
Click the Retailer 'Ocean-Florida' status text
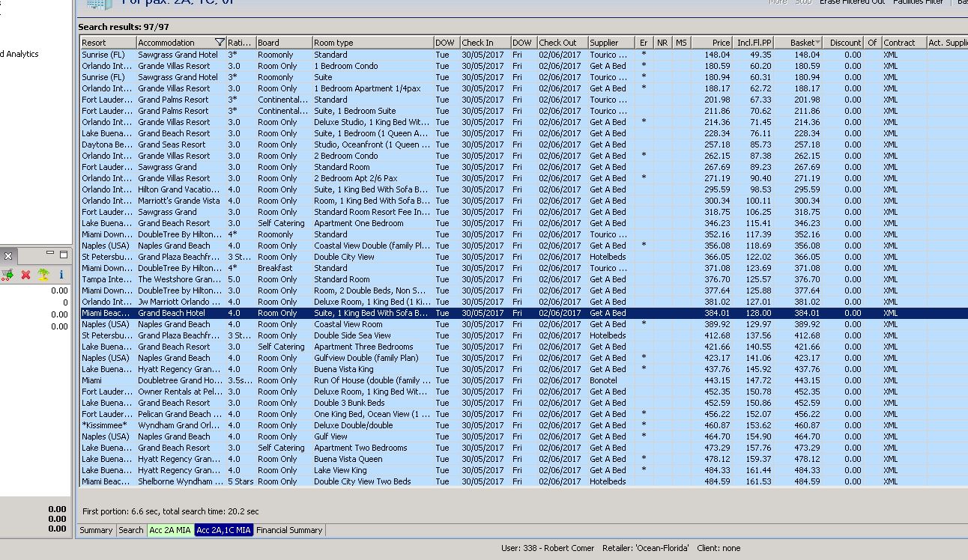pyautogui.click(x=646, y=548)
